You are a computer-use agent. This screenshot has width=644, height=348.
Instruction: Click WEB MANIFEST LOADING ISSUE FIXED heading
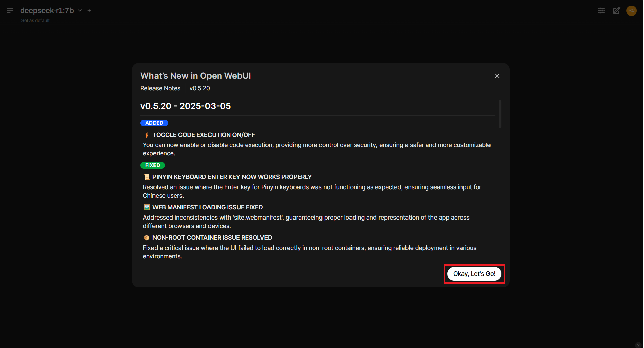click(207, 207)
